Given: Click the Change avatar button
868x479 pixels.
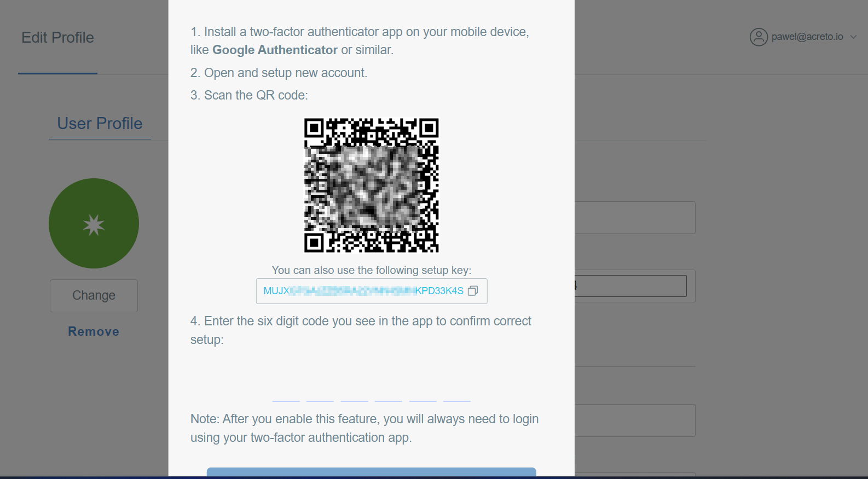Looking at the screenshot, I should click(94, 296).
